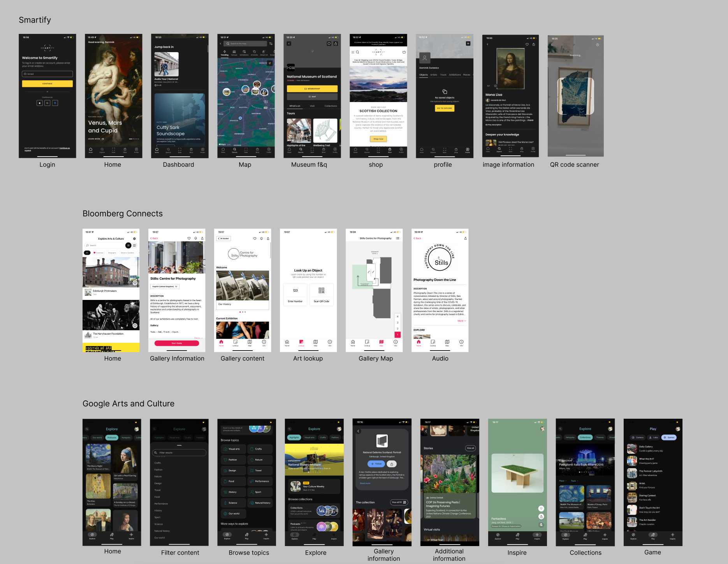Open Objects tab on Smartify profile
Image resolution: width=728 pixels, height=564 pixels.
(x=424, y=75)
